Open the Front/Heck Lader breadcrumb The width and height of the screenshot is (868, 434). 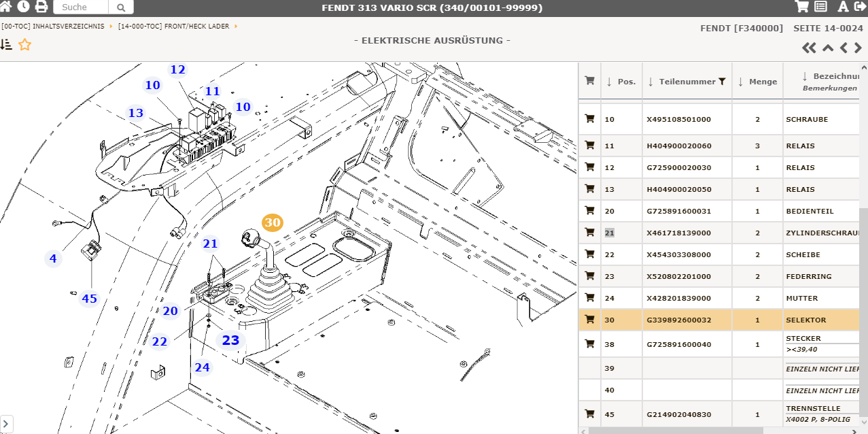point(174,27)
